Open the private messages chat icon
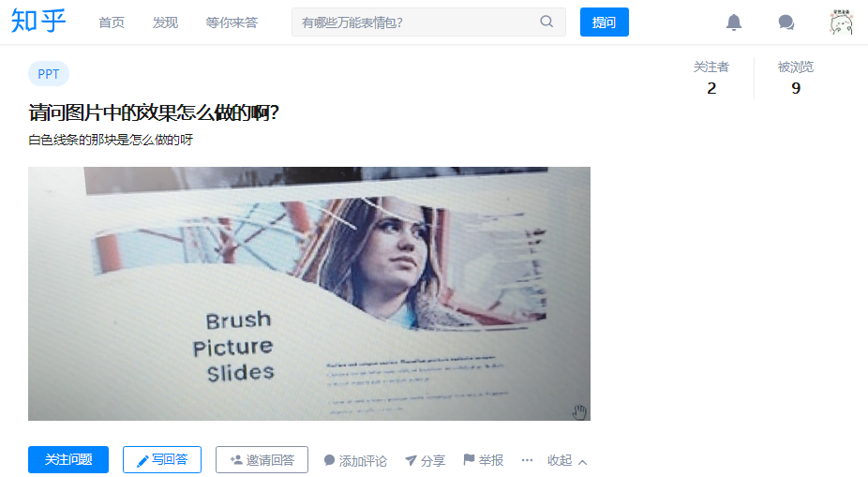 tap(786, 22)
